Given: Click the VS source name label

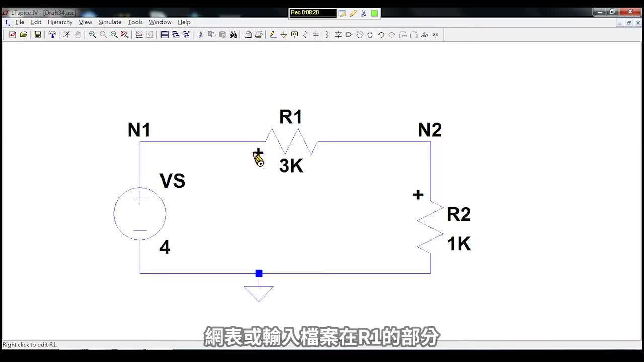Looking at the screenshot, I should [x=172, y=181].
